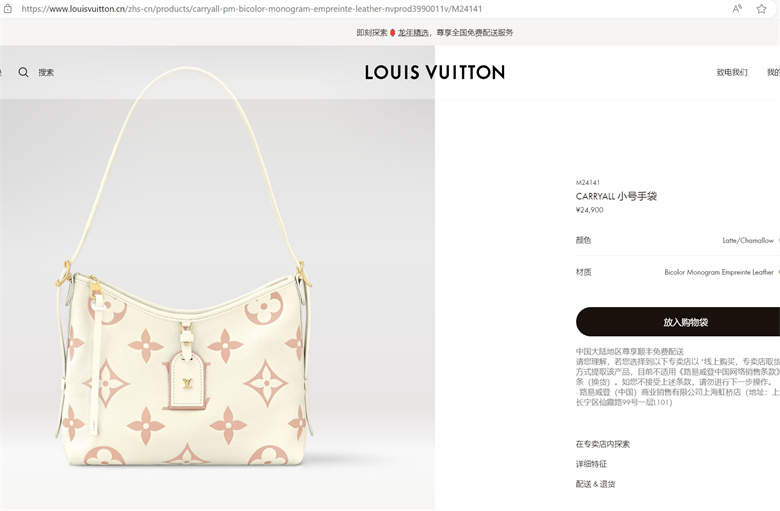The width and height of the screenshot is (780, 511).
Task: Click the Louis Vuitton logo
Action: click(x=435, y=72)
